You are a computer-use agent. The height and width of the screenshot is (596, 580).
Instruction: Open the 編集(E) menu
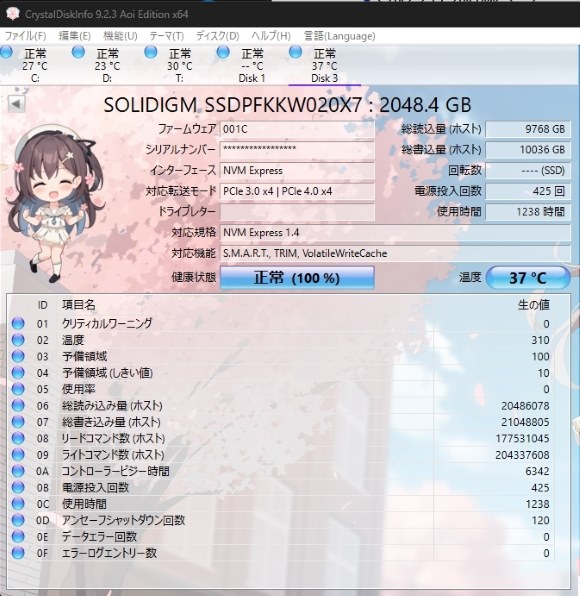click(74, 36)
